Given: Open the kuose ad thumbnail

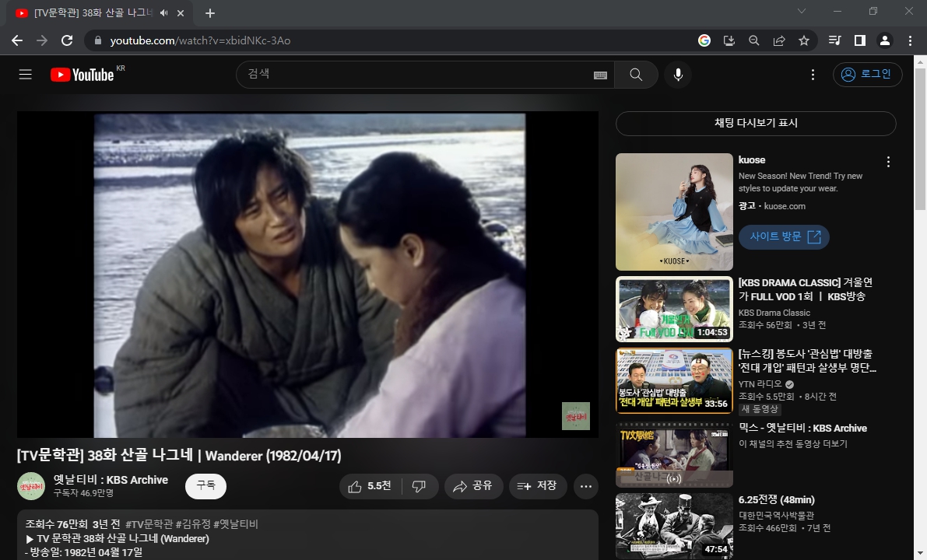Looking at the screenshot, I should [674, 212].
